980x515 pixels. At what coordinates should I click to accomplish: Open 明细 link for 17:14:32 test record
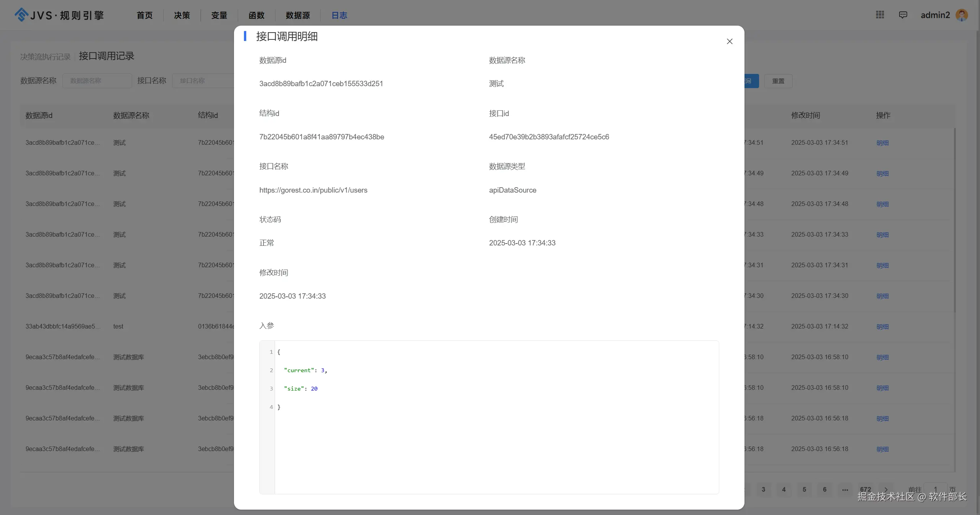(x=882, y=327)
